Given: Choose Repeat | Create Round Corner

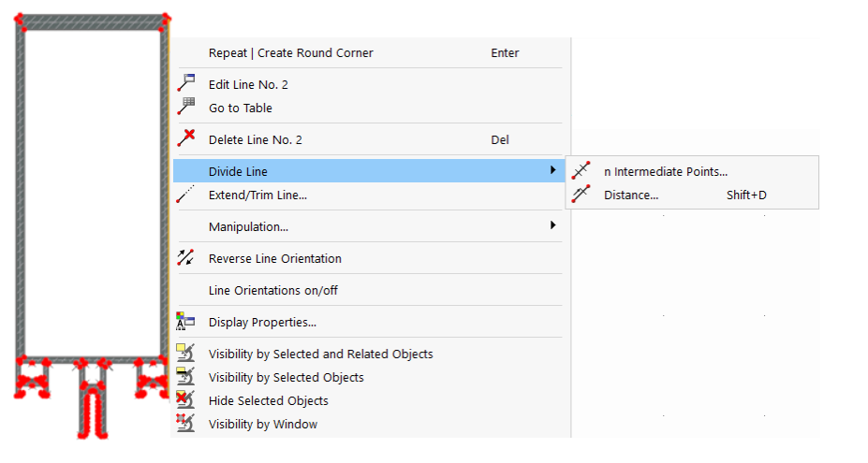Looking at the screenshot, I should coord(290,53).
